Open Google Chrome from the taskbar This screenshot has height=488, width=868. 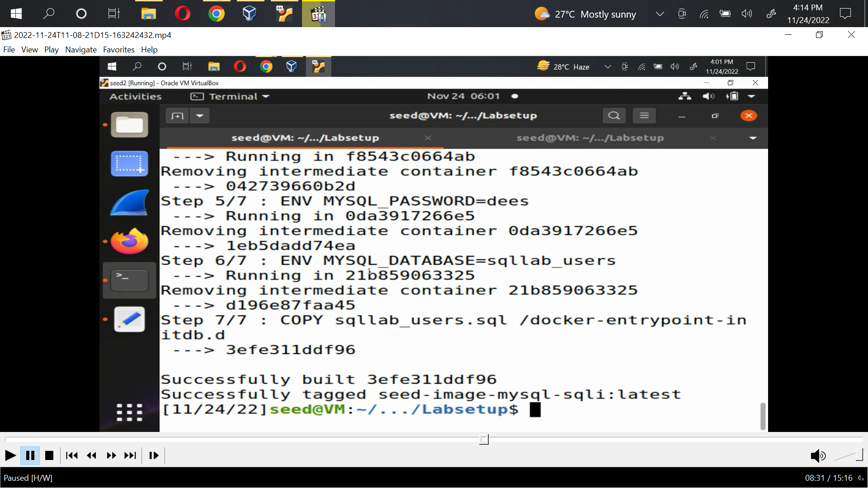(217, 14)
